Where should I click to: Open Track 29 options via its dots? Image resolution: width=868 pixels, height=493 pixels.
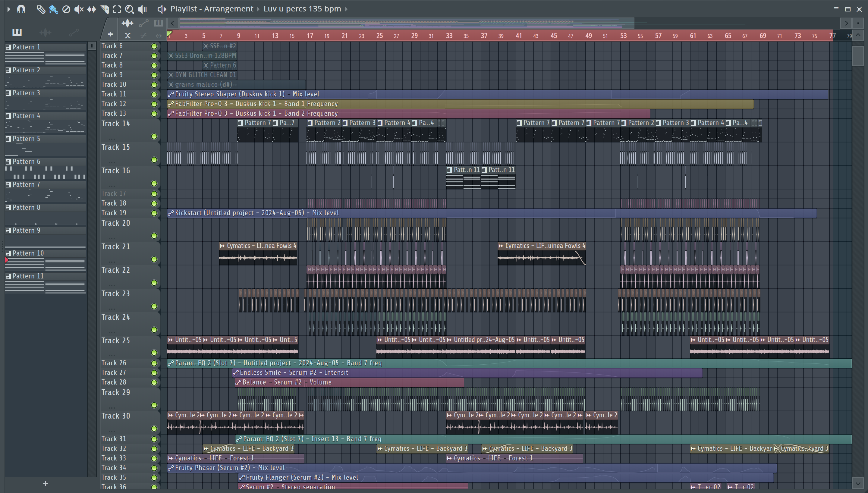pyautogui.click(x=112, y=408)
